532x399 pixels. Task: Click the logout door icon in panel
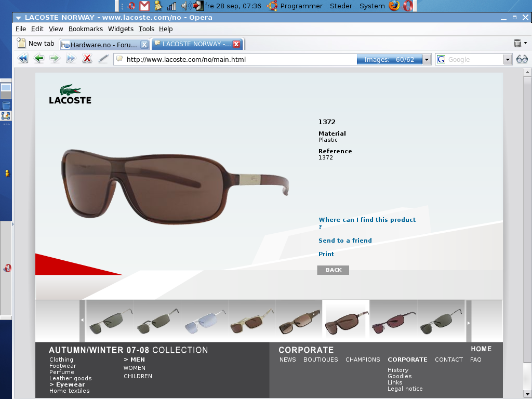tap(198, 6)
